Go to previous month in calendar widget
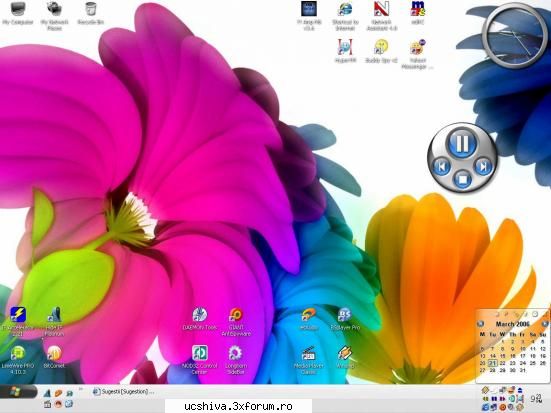The height and width of the screenshot is (413, 551). click(480, 324)
